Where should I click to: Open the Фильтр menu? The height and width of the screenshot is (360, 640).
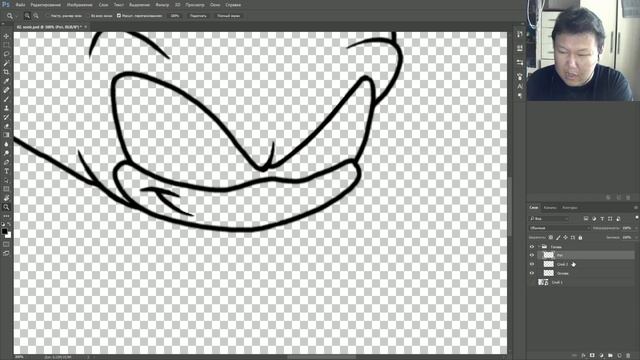point(162,5)
